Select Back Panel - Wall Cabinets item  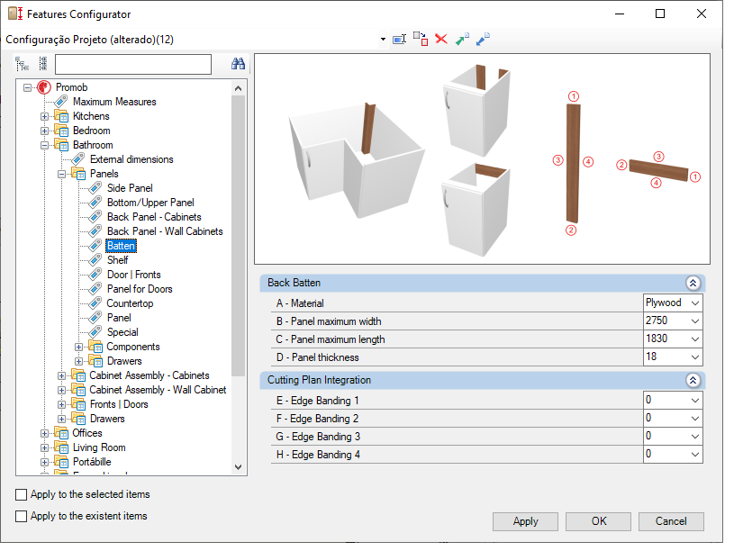(165, 231)
